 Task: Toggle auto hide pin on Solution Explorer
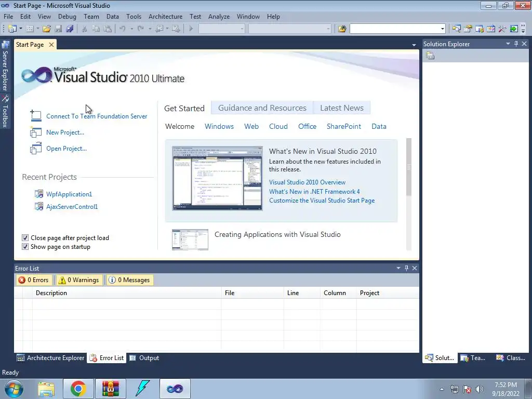click(516, 44)
